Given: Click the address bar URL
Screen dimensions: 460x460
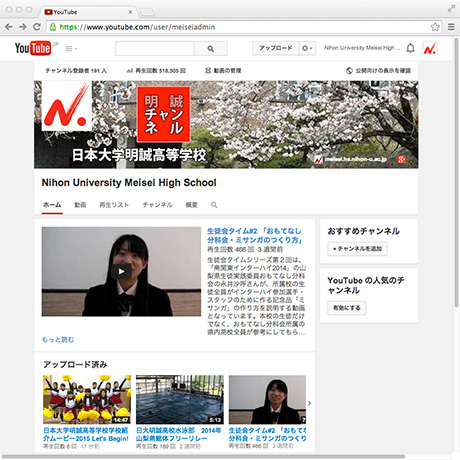Looking at the screenshot, I should click(137, 27).
